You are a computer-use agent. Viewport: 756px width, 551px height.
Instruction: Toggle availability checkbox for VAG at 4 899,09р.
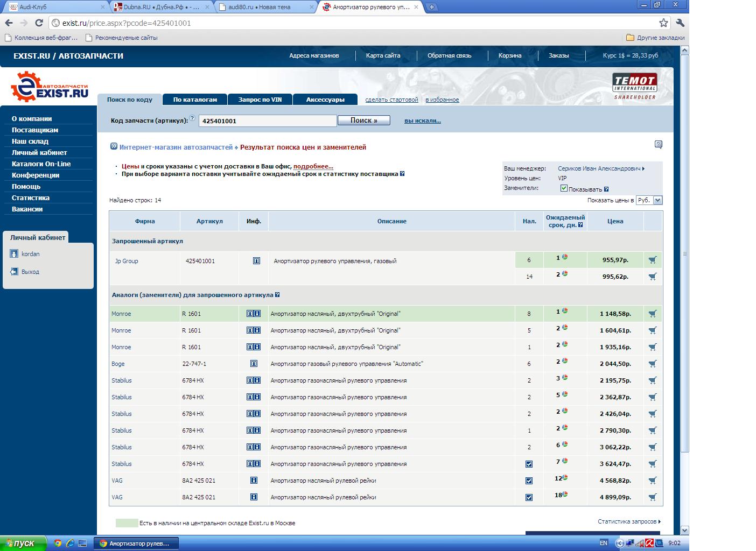coord(529,497)
